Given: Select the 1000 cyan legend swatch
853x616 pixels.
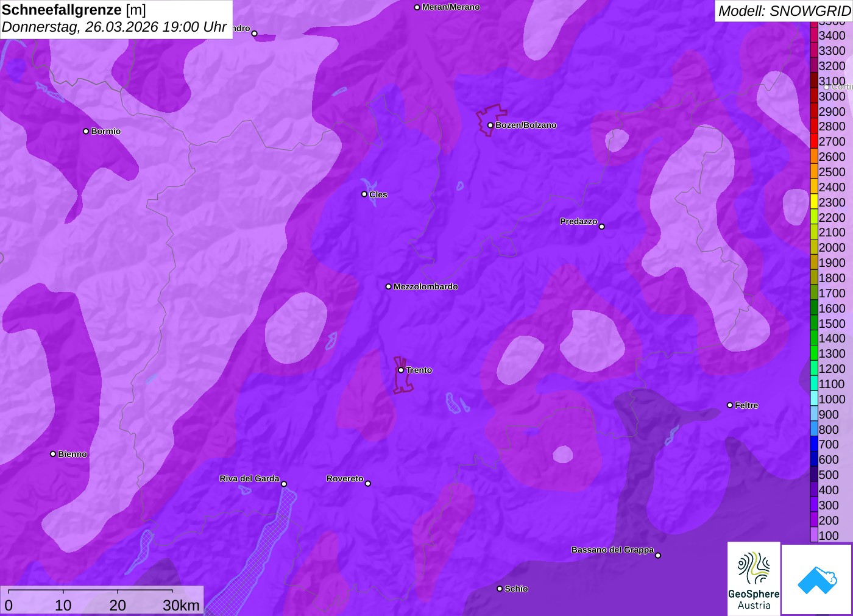Looking at the screenshot, I should pyautogui.click(x=814, y=399).
